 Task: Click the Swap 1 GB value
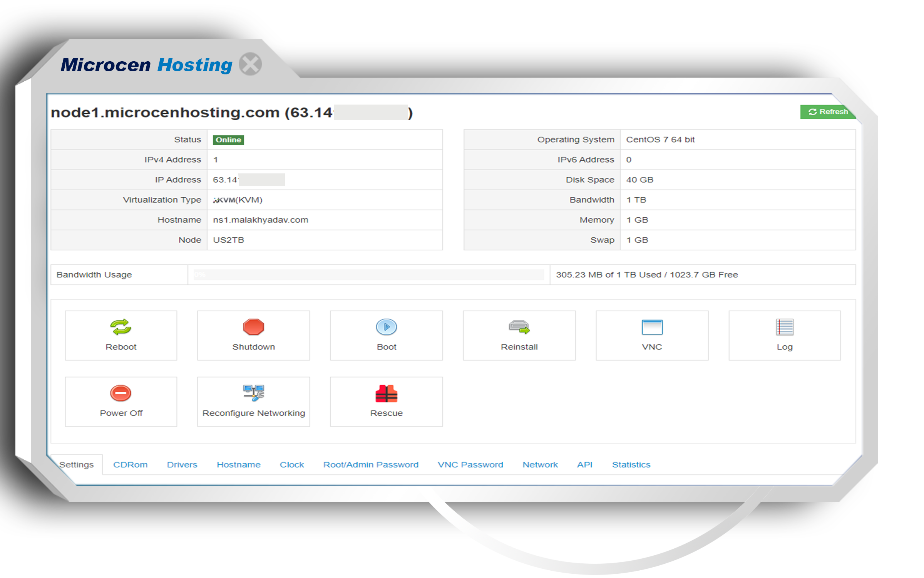pyautogui.click(x=637, y=240)
